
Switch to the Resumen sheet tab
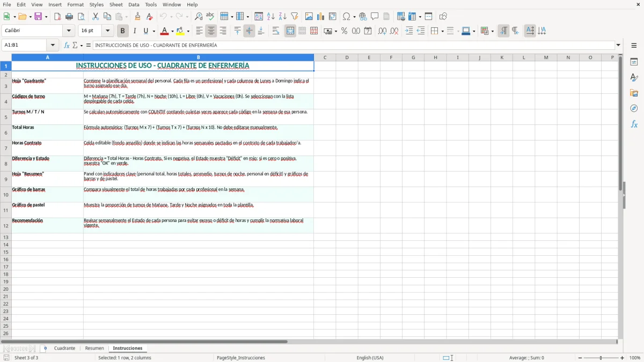[94, 349]
